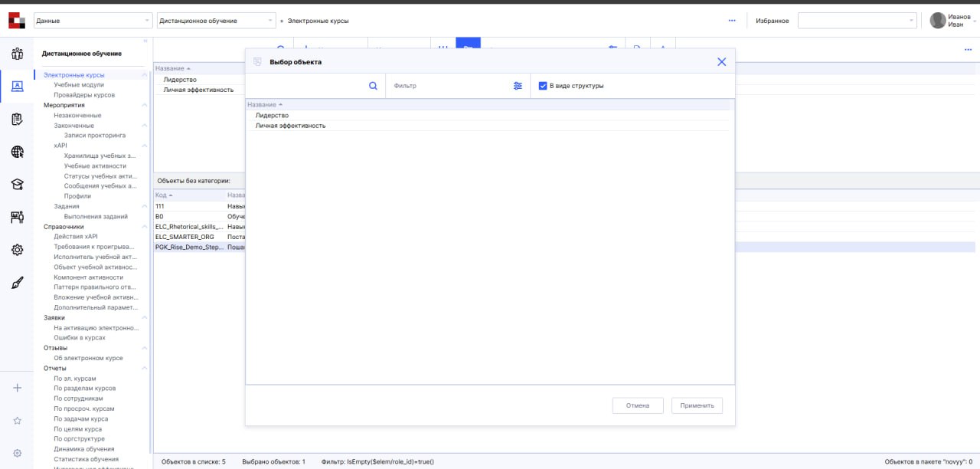Open the globe sidebar section

point(17,152)
